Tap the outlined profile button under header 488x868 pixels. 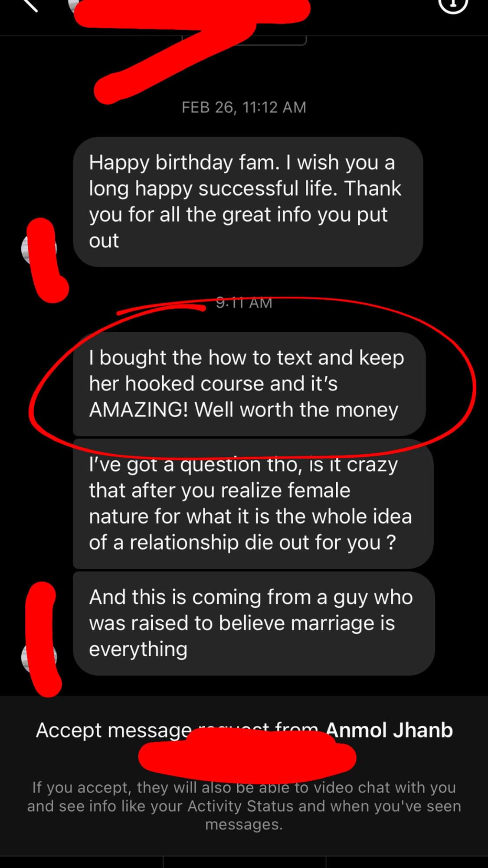(244, 40)
